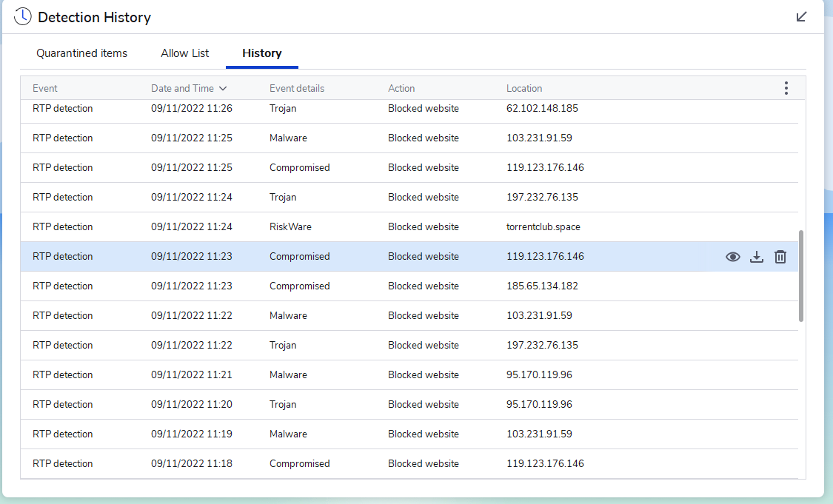Sort by the Event details column header
The width and height of the screenshot is (833, 504).
297,87
